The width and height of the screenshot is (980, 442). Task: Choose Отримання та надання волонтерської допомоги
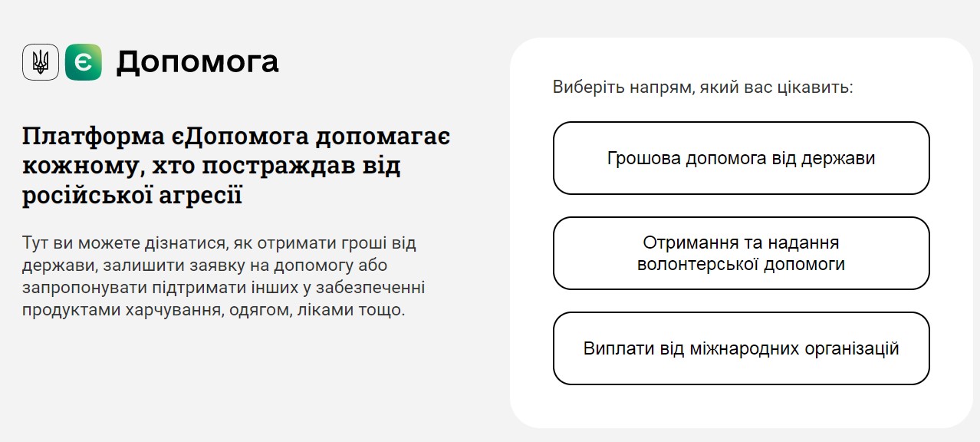[x=742, y=253]
